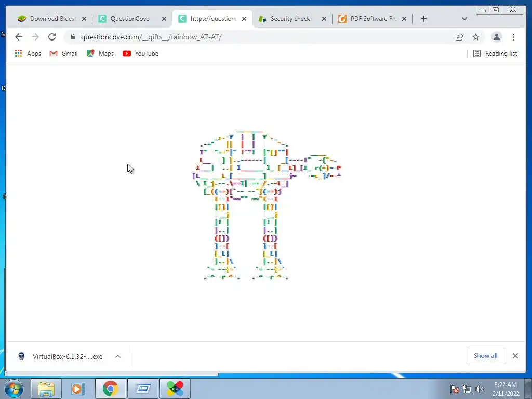Go back to the previous page
The width and height of the screenshot is (532, 399).
pyautogui.click(x=19, y=37)
